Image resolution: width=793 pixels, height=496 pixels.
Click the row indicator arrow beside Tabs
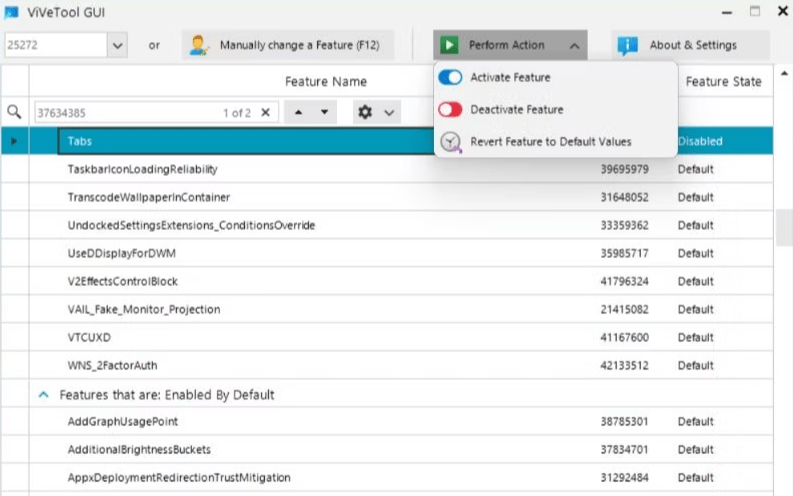coord(14,141)
